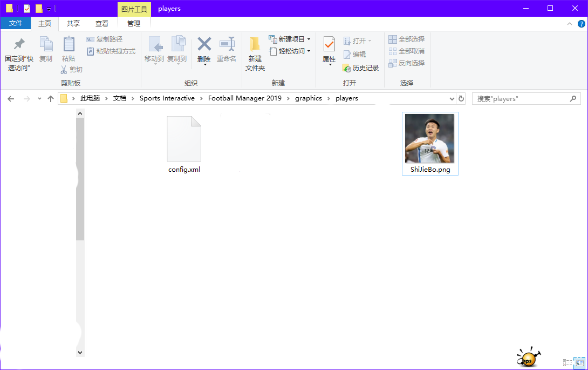This screenshot has width=588, height=370.
Task: Click the History (历史记录) icon
Action: pyautogui.click(x=347, y=68)
